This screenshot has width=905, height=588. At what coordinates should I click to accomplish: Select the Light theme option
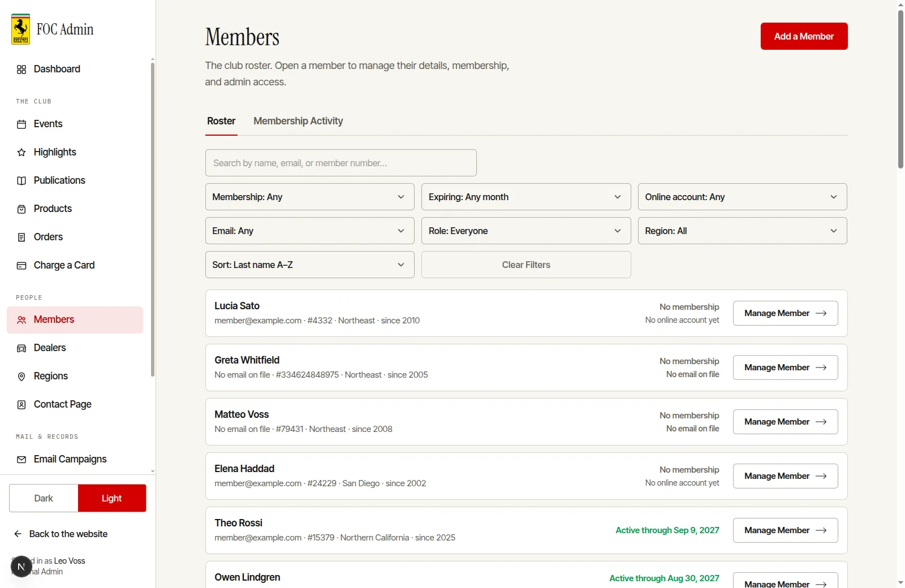tap(112, 498)
